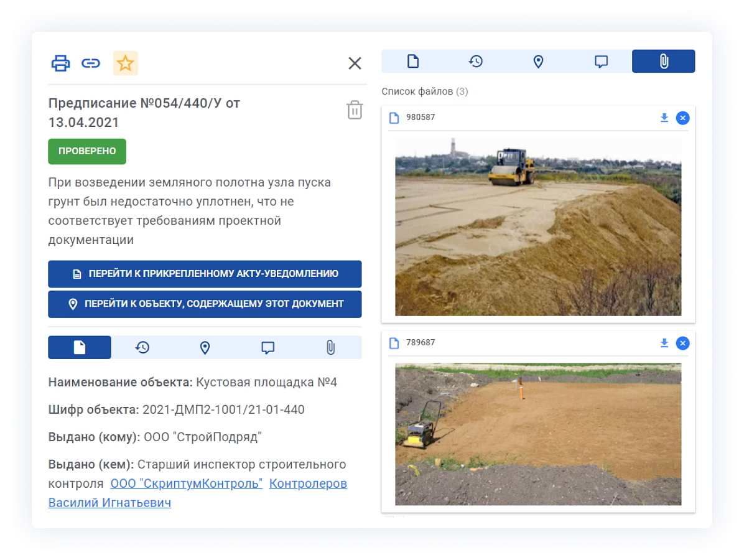The height and width of the screenshot is (560, 744).
Task: Click the Список файлов (3) heading
Action: [x=425, y=91]
